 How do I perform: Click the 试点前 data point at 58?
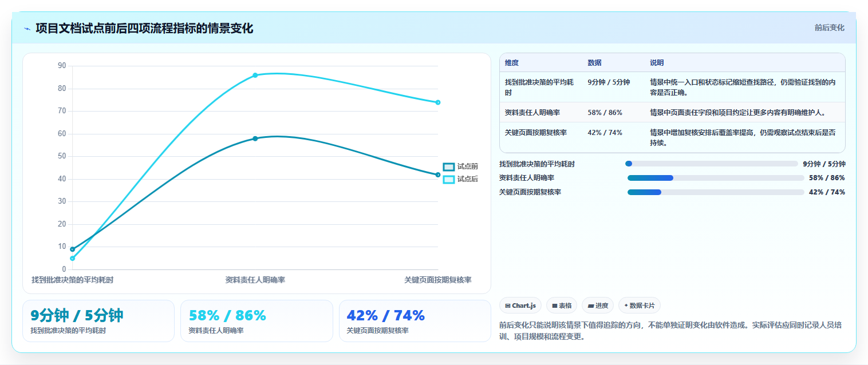255,138
